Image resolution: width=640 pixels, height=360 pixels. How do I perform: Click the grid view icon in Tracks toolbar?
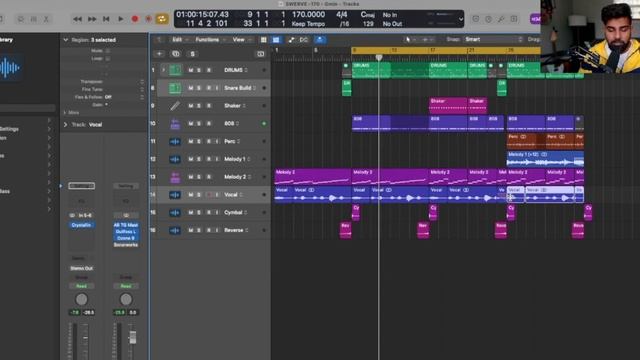264,40
